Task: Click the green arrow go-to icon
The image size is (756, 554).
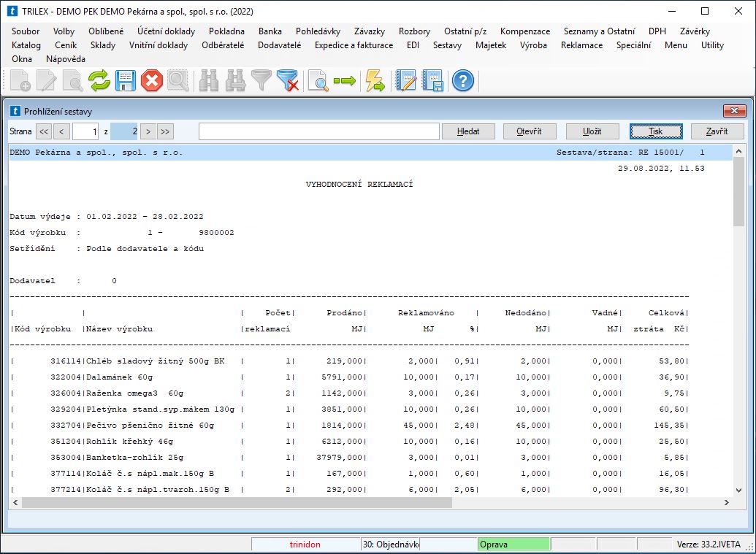Action: click(x=345, y=80)
